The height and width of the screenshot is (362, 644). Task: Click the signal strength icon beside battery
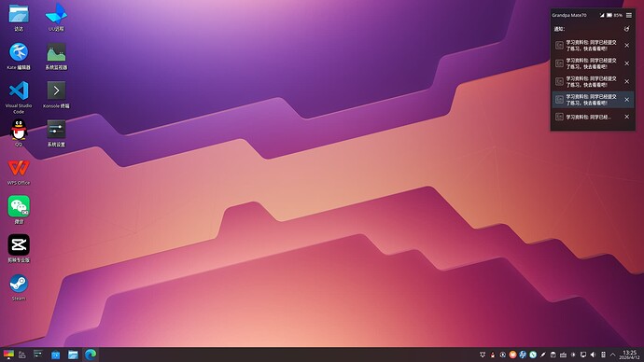point(602,15)
